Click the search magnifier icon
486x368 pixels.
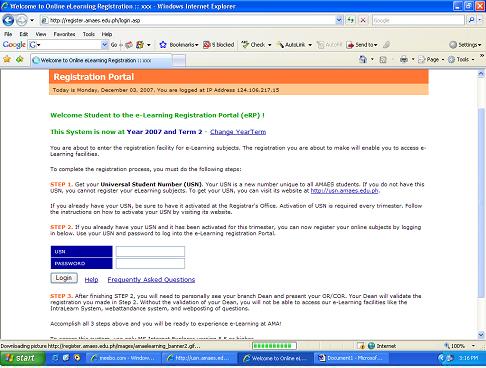coord(471,20)
